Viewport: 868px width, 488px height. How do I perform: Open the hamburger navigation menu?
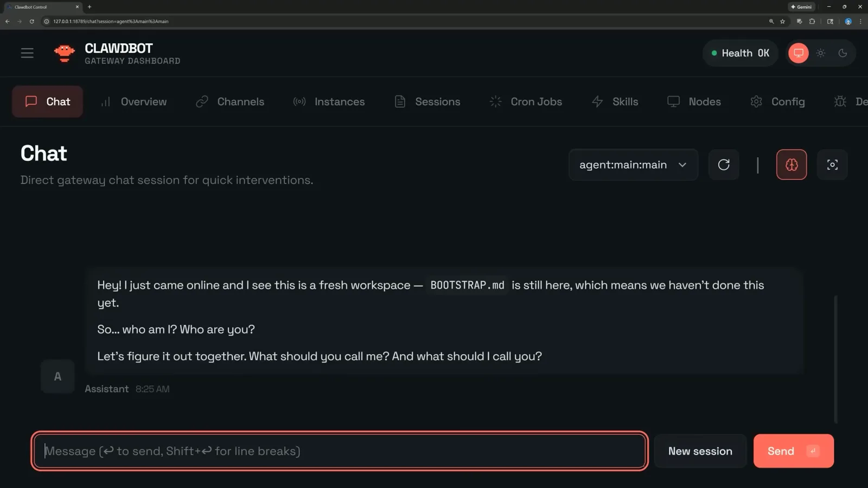point(27,53)
